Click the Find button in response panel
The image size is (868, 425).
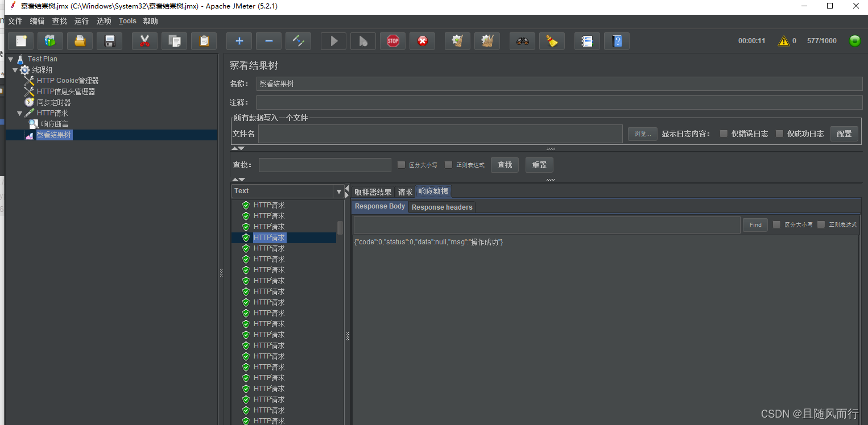coord(755,224)
